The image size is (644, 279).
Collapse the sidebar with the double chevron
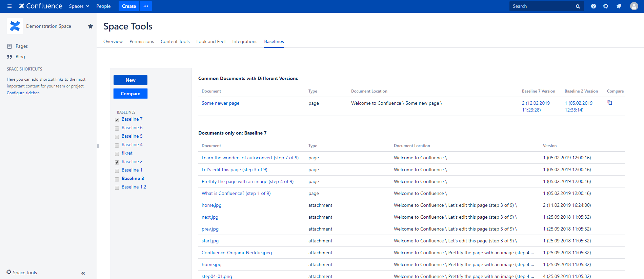(83, 273)
